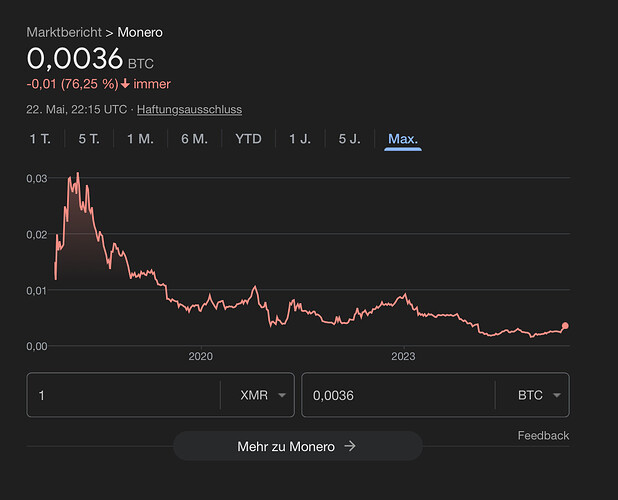Select the YTD range tab

(x=248, y=139)
